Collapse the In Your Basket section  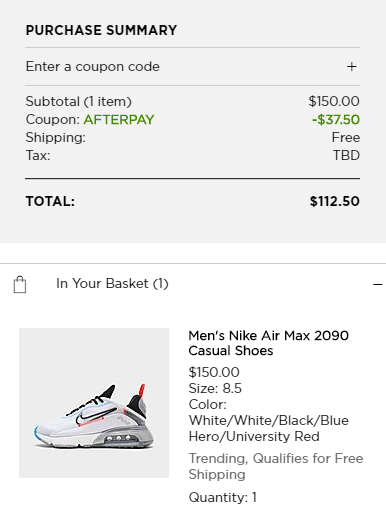[378, 284]
